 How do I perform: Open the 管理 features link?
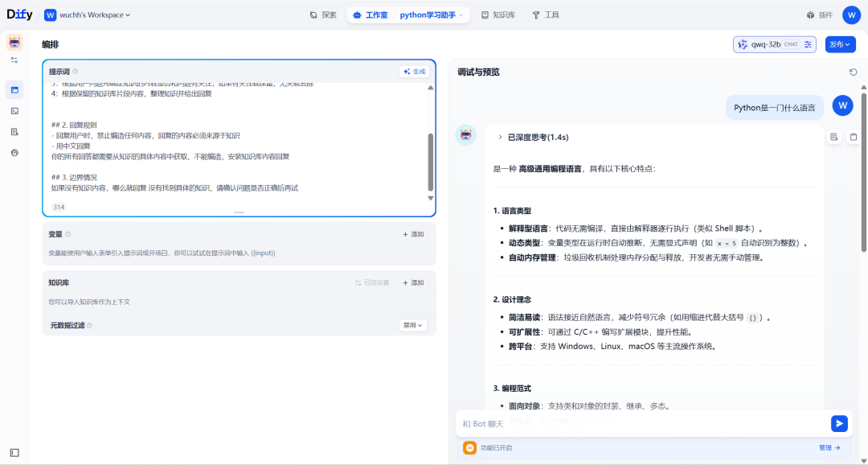coord(829,447)
